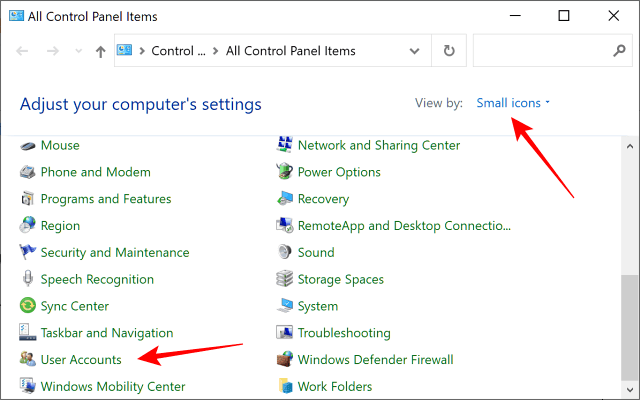Click the Work Folders icon
Viewport: 640px width, 400px height.
(285, 386)
